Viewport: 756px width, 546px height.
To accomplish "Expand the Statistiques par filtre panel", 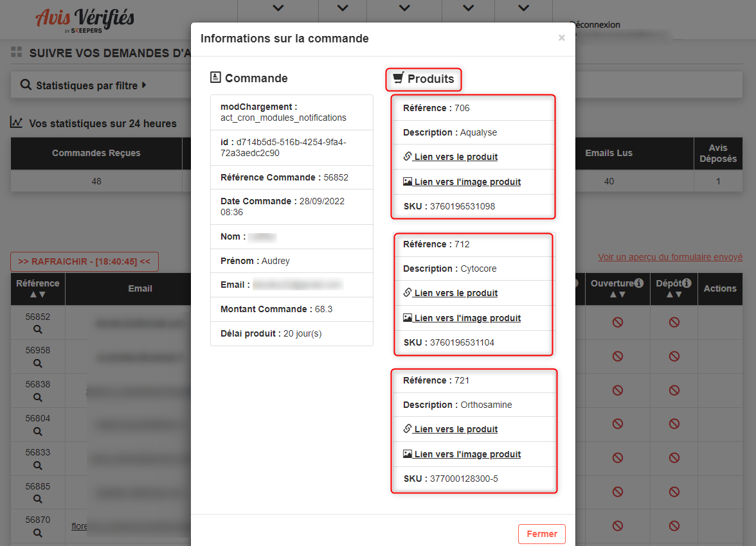I will (84, 85).
